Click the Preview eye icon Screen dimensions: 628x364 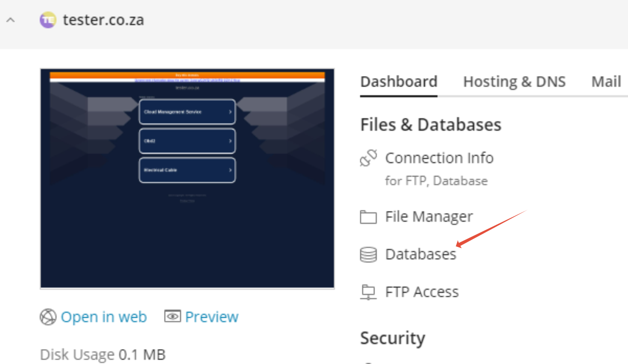tap(173, 316)
